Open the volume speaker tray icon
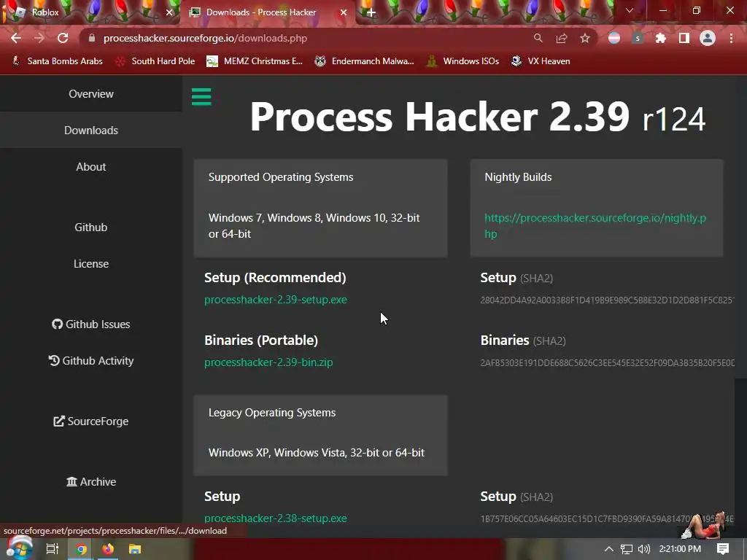This screenshot has height=560, width=747. coord(644,549)
